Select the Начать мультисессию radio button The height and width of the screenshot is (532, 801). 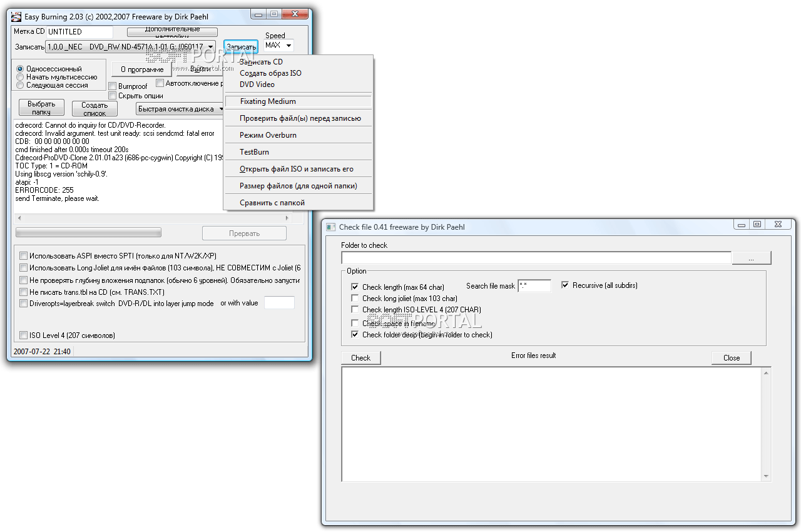20,77
